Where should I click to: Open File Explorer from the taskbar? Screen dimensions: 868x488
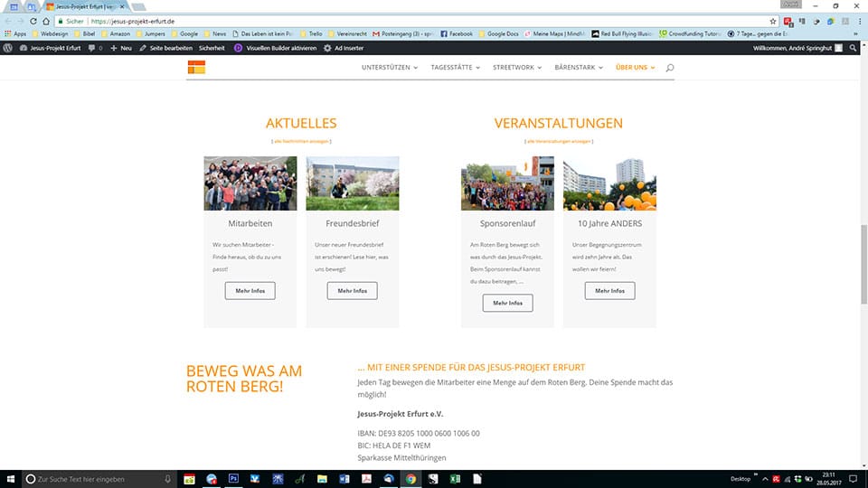tap(322, 479)
